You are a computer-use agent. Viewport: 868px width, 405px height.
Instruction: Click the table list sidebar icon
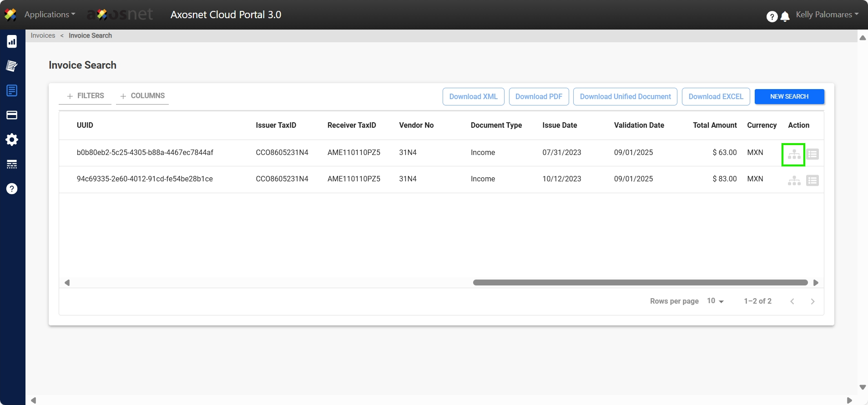(12, 164)
